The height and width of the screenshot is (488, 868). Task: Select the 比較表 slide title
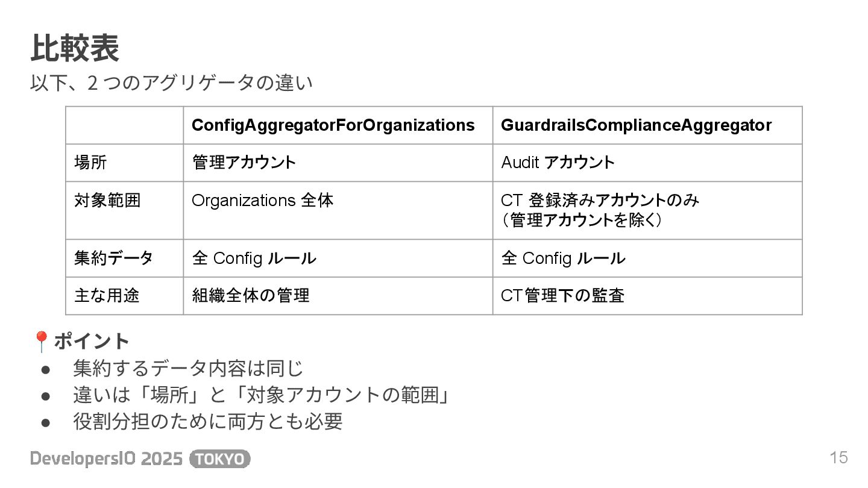point(75,48)
